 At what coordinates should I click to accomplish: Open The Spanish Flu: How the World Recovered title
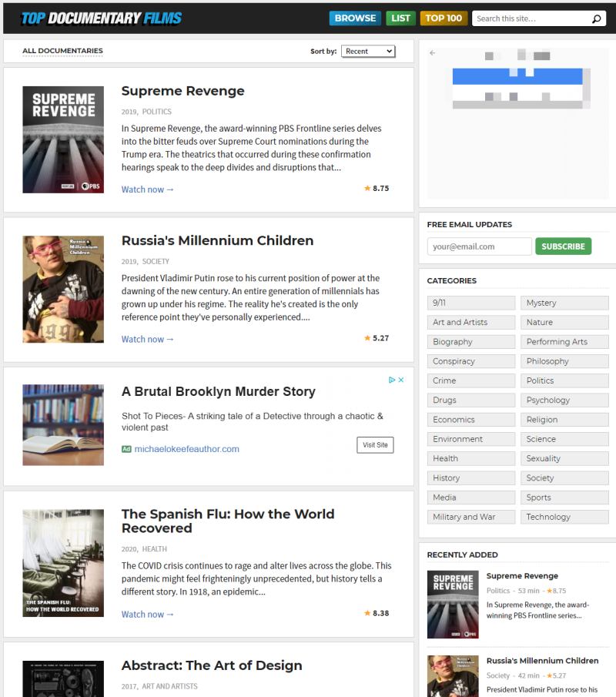click(x=228, y=521)
